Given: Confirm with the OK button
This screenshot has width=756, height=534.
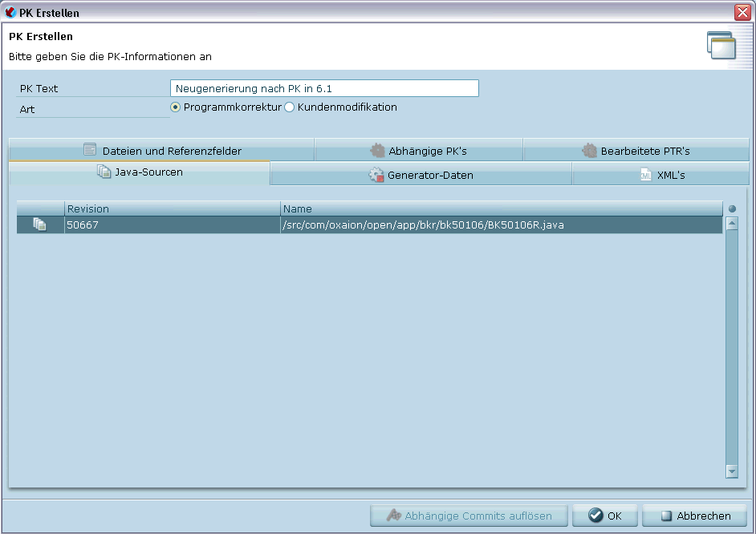Looking at the screenshot, I should tap(604, 516).
